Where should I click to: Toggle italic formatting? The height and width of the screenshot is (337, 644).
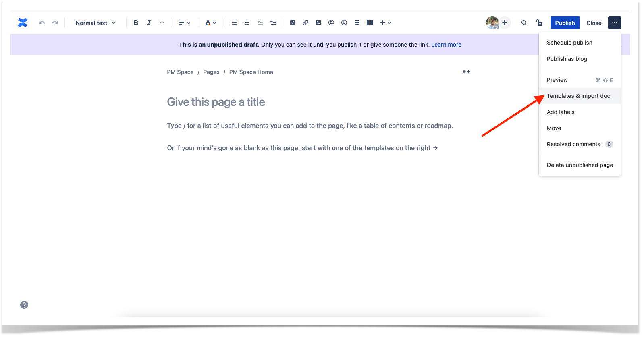[x=149, y=23]
